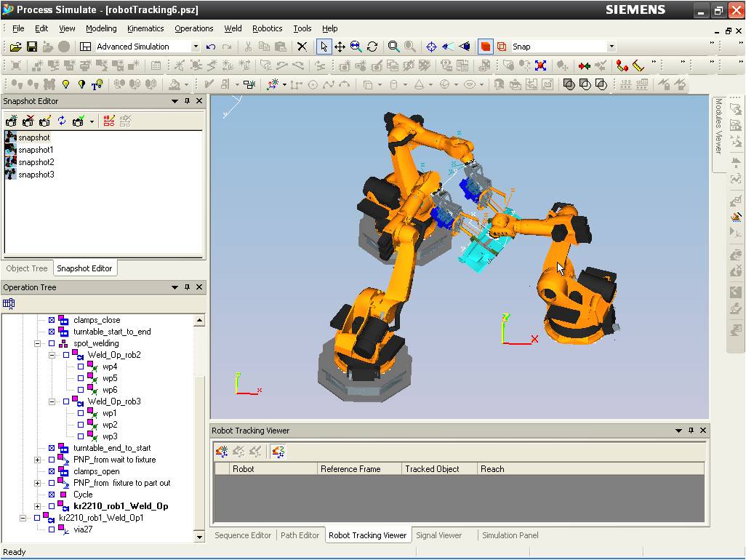Toggle the clamps_open checkbox

[52, 471]
